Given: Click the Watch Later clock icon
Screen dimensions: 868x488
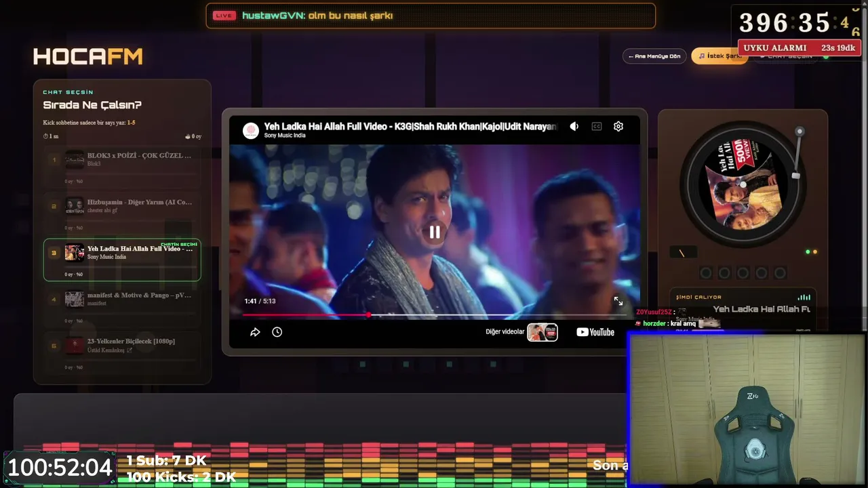Looking at the screenshot, I should 277,332.
